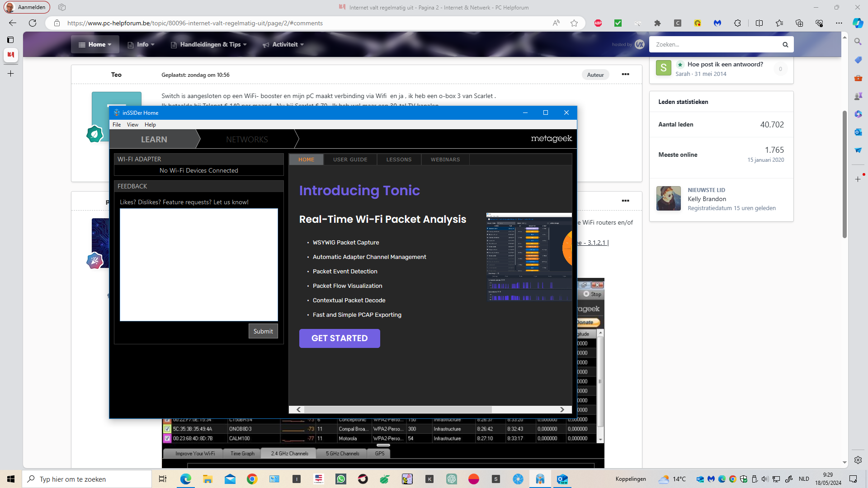The height and width of the screenshot is (488, 868).
Task: Open Edge split screen icon
Action: [x=759, y=23]
